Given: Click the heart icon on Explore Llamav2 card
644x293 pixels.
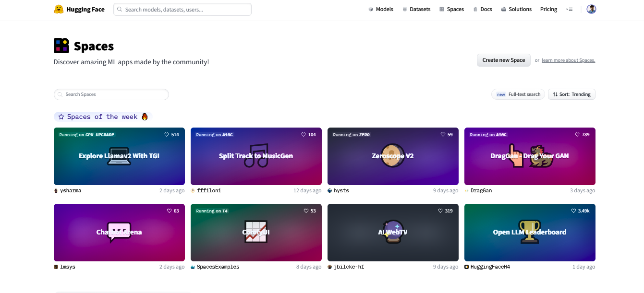Looking at the screenshot, I should pyautogui.click(x=167, y=135).
